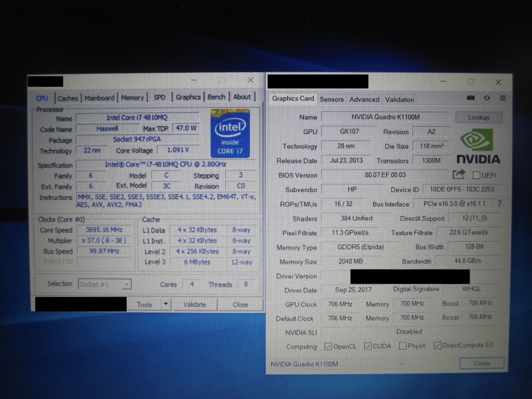The height and width of the screenshot is (399, 532).
Task: Switch to the Memory tab in CPU-Z
Action: point(132,98)
